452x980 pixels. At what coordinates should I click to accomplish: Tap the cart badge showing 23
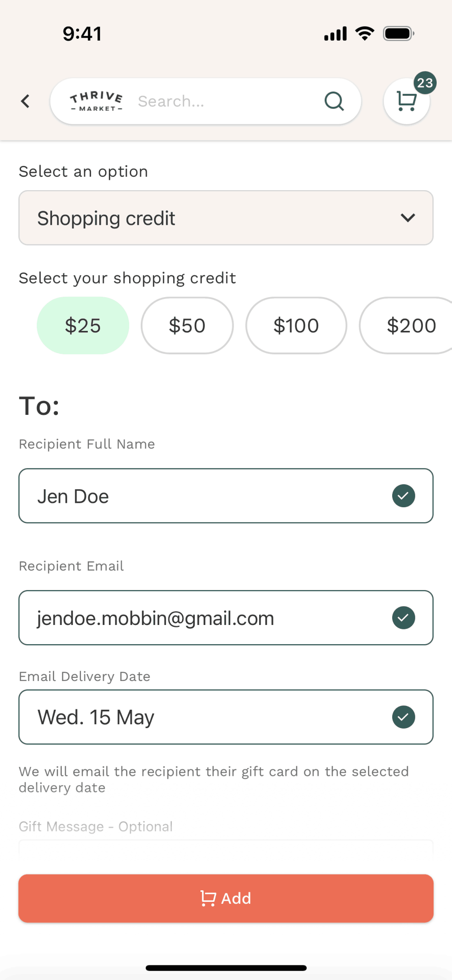425,82
